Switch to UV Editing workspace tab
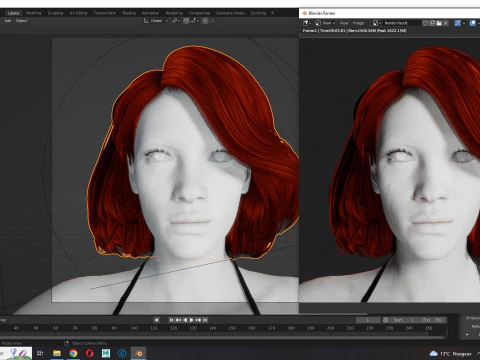The height and width of the screenshot is (360, 480). (x=78, y=13)
